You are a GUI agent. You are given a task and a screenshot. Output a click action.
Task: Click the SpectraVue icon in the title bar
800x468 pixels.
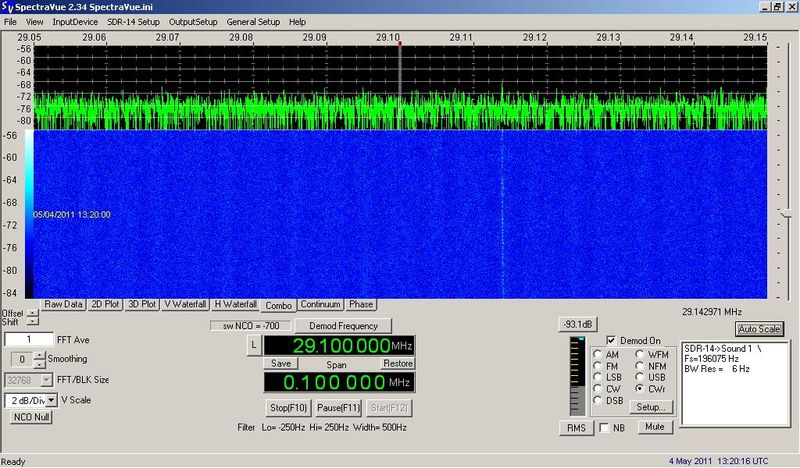(8, 7)
